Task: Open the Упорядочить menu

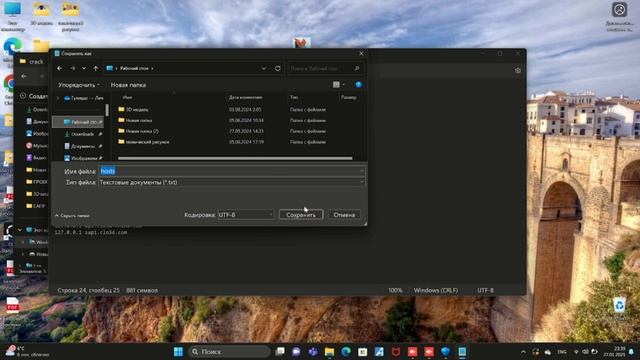Action: point(78,85)
